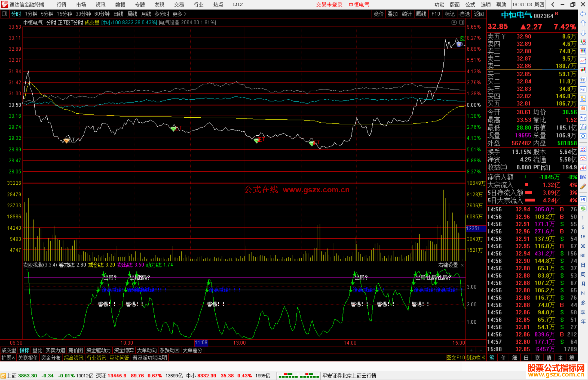
Task: Open the tree structure sidebar icon
Action: pyautogui.click(x=583, y=99)
